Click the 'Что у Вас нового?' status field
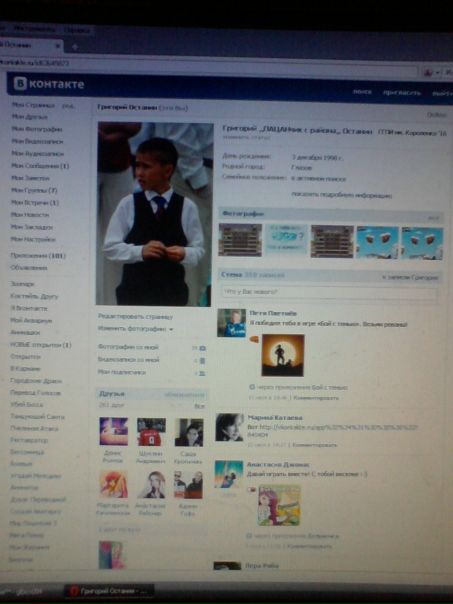The height and width of the screenshot is (604, 453). click(329, 292)
